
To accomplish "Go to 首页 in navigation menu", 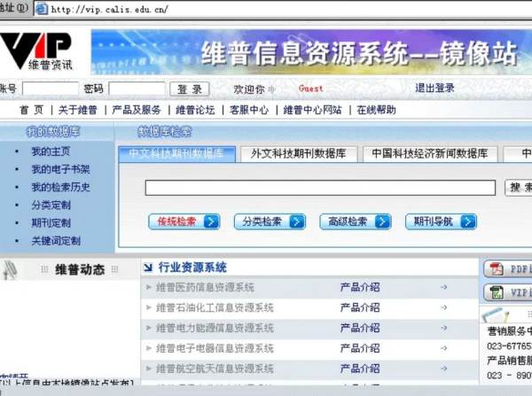I will click(x=32, y=110).
